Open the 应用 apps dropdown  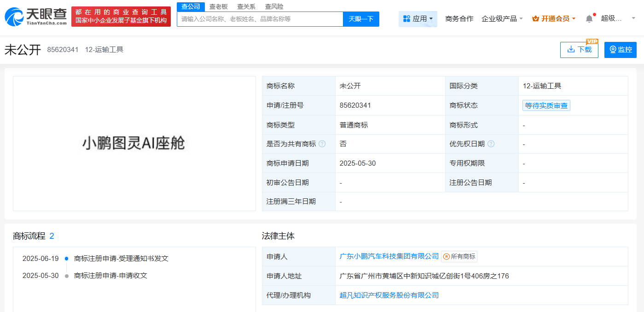[x=418, y=19]
